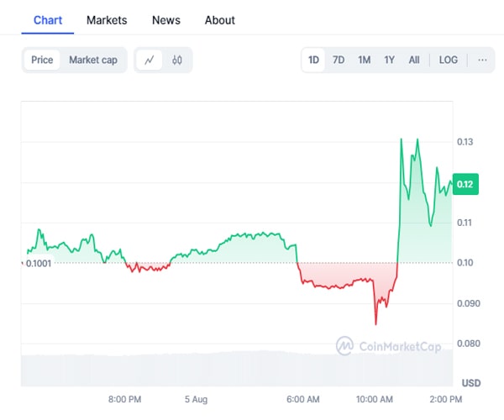Open the About tab
This screenshot has width=504, height=420.
(x=220, y=19)
